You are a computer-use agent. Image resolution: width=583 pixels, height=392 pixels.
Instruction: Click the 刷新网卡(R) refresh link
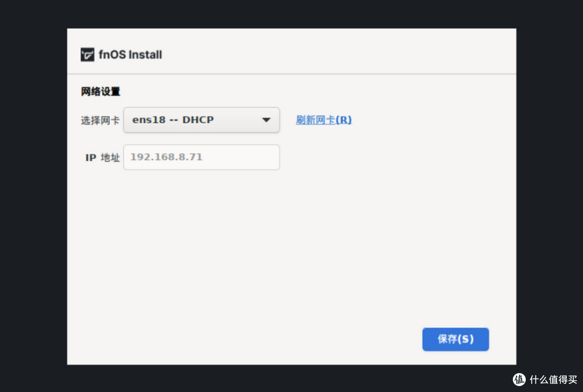(323, 120)
